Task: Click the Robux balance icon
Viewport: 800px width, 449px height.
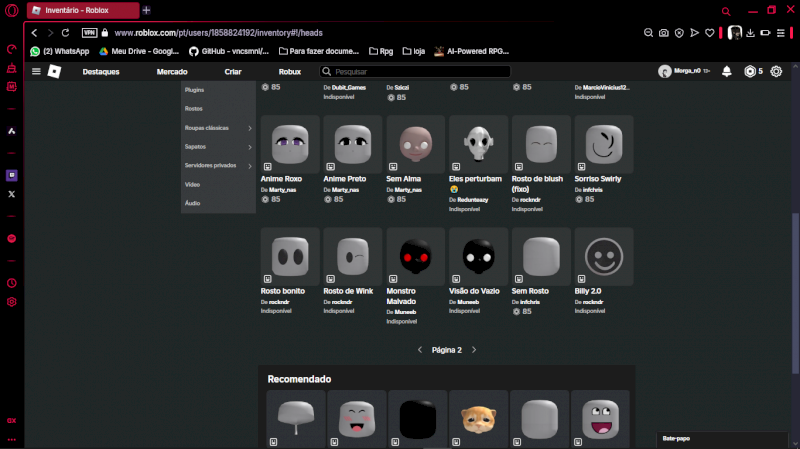Action: [x=750, y=72]
